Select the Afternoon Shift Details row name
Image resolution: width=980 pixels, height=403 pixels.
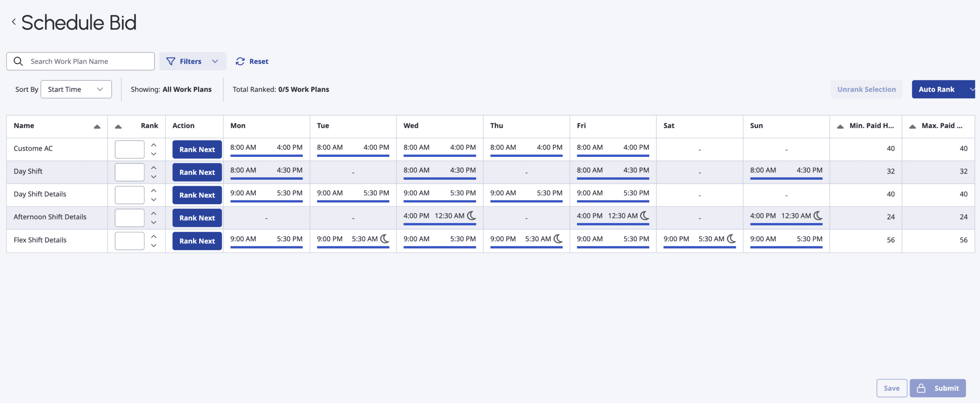[x=50, y=217]
